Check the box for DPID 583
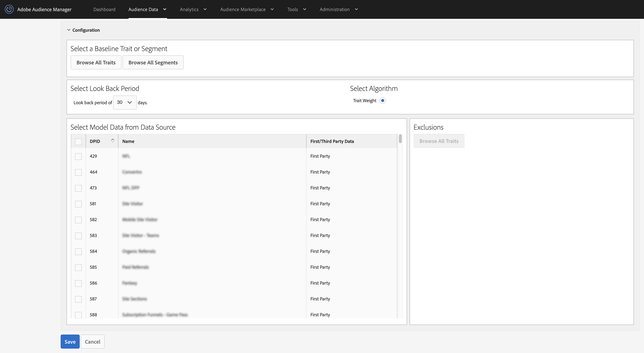 point(78,236)
